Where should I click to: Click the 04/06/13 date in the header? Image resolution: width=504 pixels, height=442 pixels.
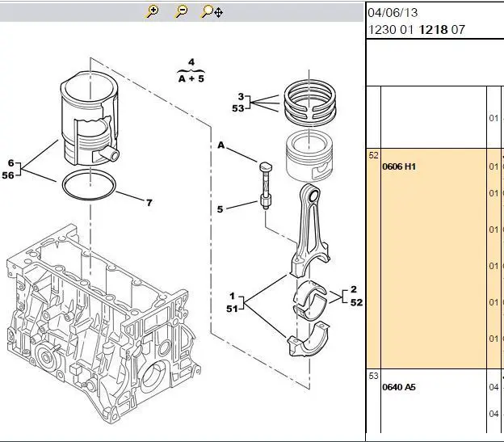pyautogui.click(x=393, y=13)
